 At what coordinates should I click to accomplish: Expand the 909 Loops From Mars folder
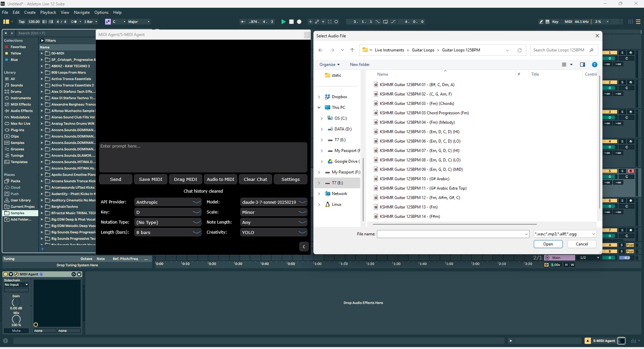42,73
